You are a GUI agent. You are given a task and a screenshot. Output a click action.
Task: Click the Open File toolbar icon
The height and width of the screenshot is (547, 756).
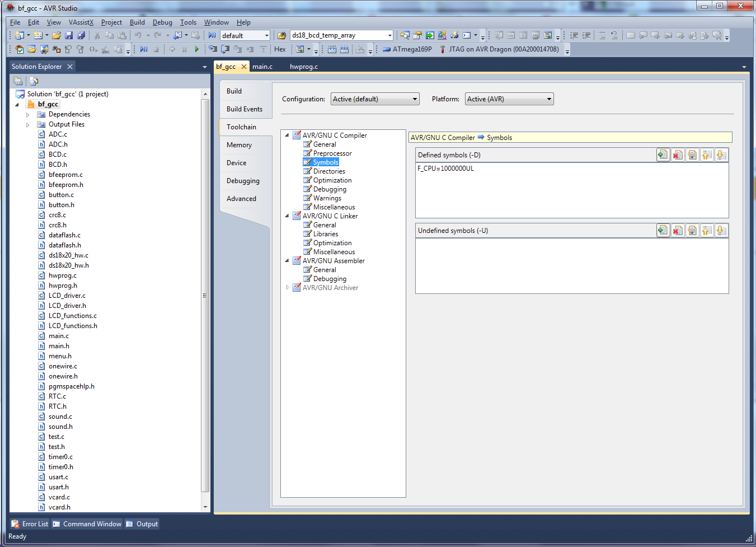tap(57, 35)
